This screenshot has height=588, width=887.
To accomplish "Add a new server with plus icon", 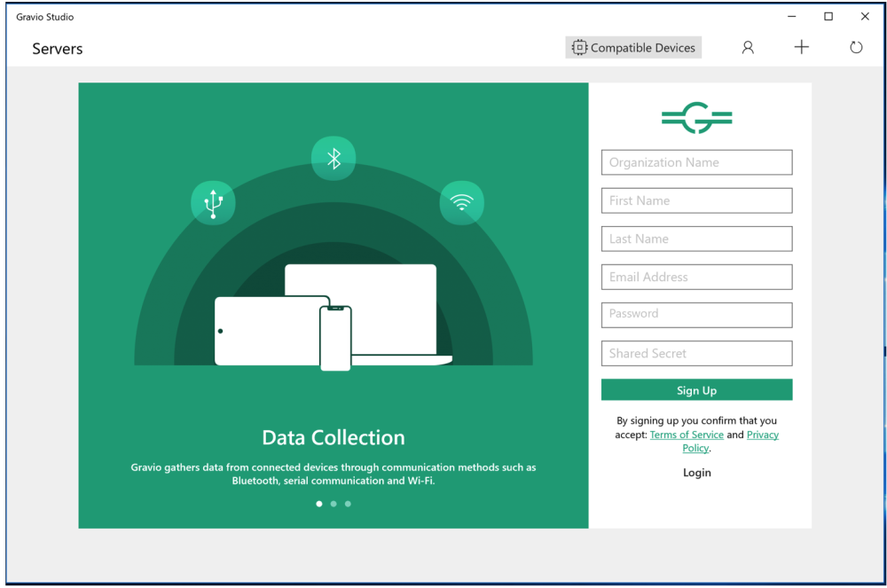I will [801, 47].
